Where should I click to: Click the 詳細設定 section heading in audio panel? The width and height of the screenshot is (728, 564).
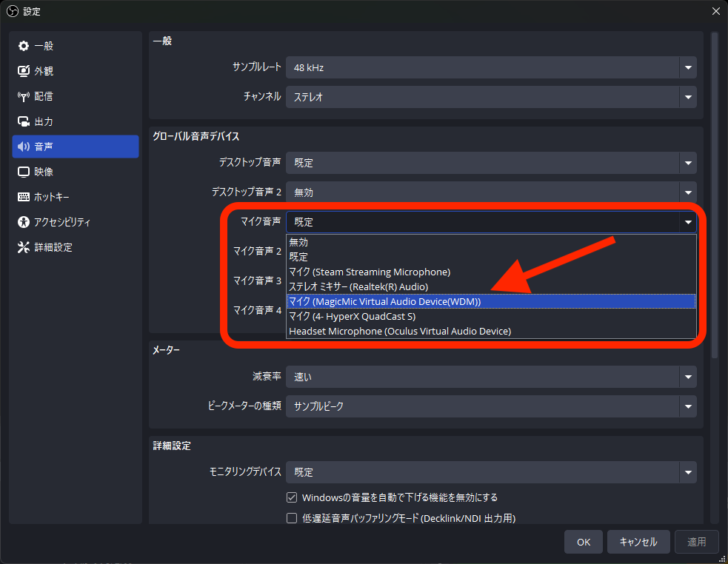(172, 446)
